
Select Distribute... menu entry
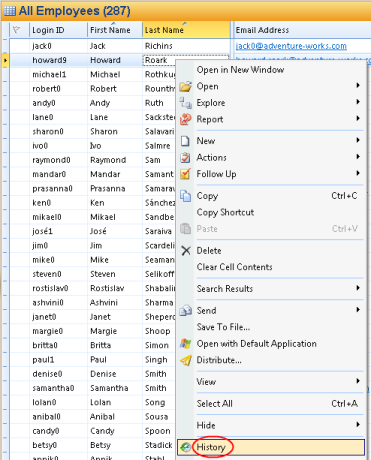271,360
